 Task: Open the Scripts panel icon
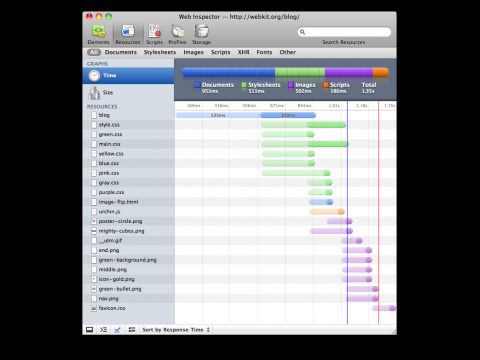pyautogui.click(x=154, y=31)
